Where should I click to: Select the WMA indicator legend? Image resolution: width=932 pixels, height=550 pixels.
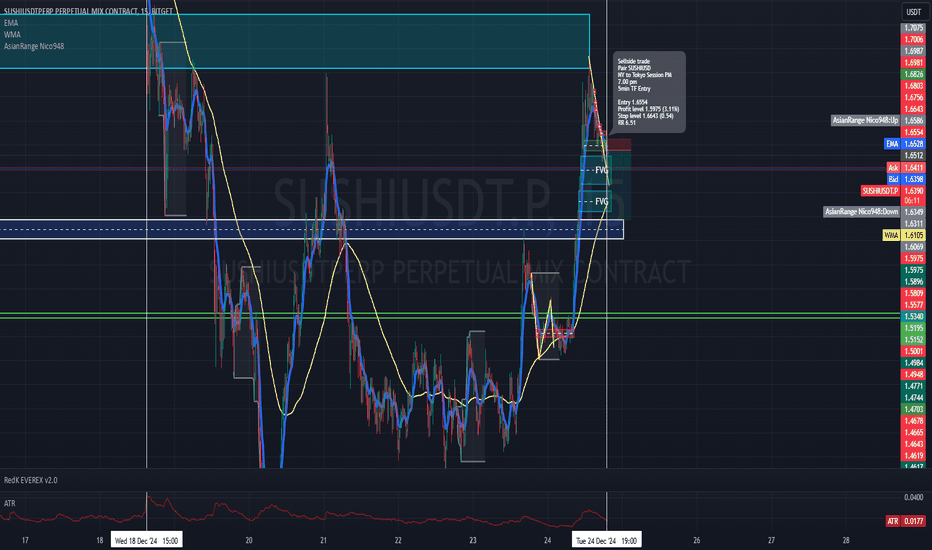(12, 34)
